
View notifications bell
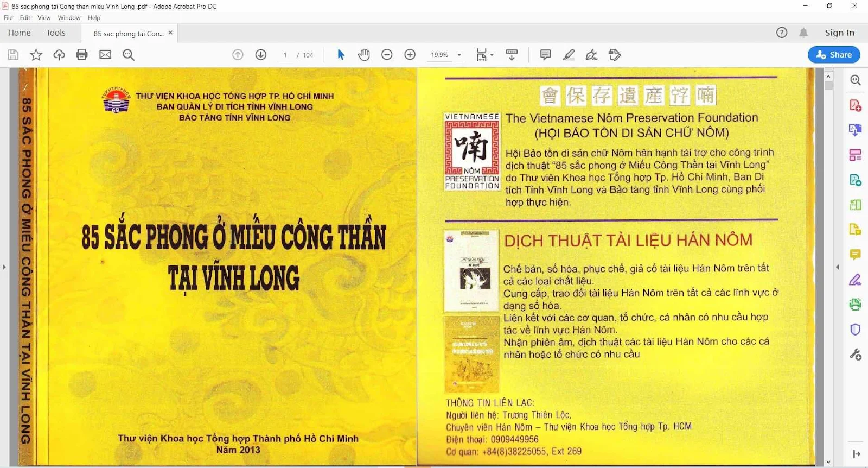click(803, 33)
